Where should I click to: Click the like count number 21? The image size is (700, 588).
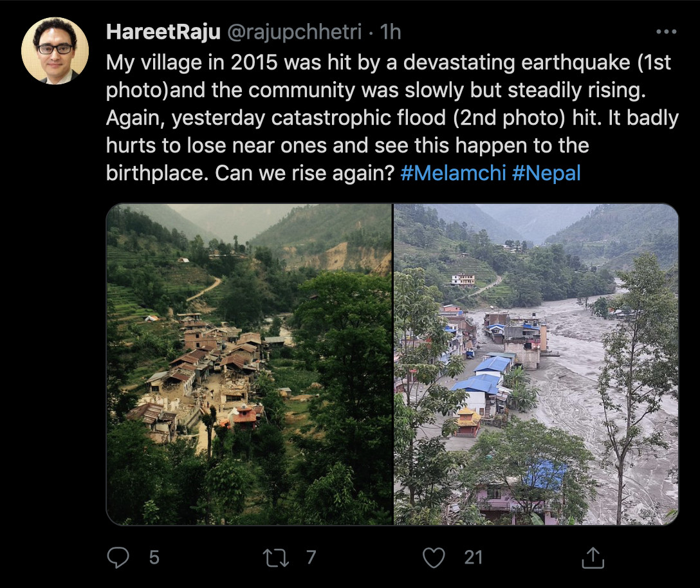pos(473,557)
